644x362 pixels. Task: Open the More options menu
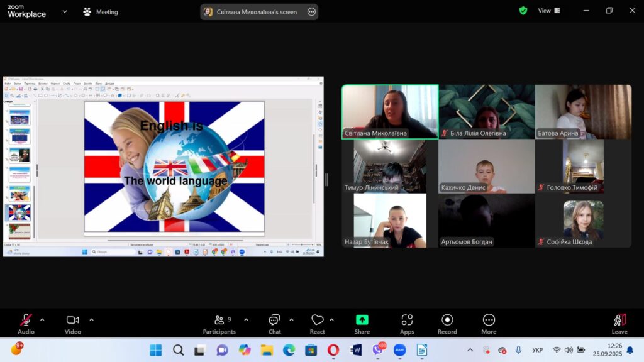[489, 324]
